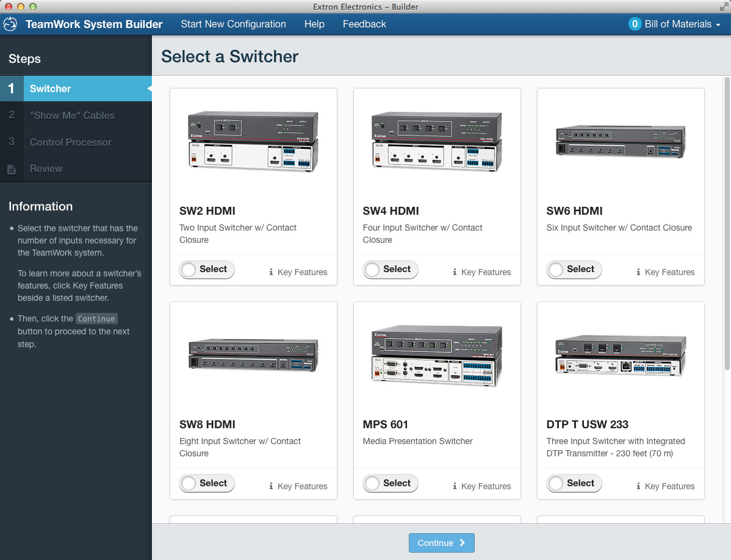Click the info icon beside DTP T USW 233 Key Features
The image size is (731, 560).
[638, 486]
